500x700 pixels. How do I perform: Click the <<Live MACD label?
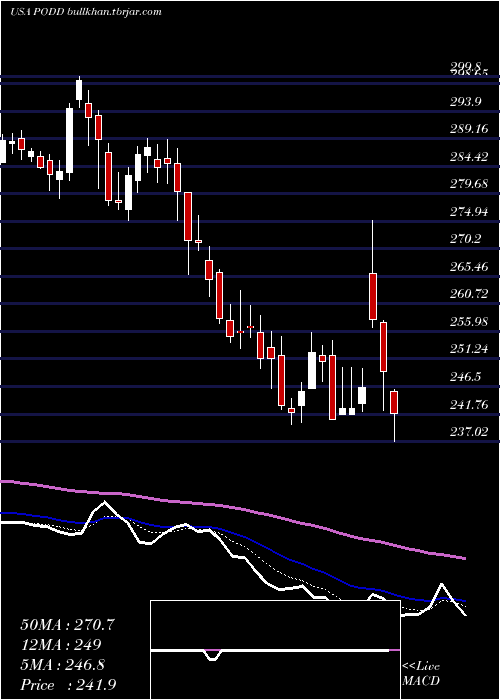coord(421,673)
